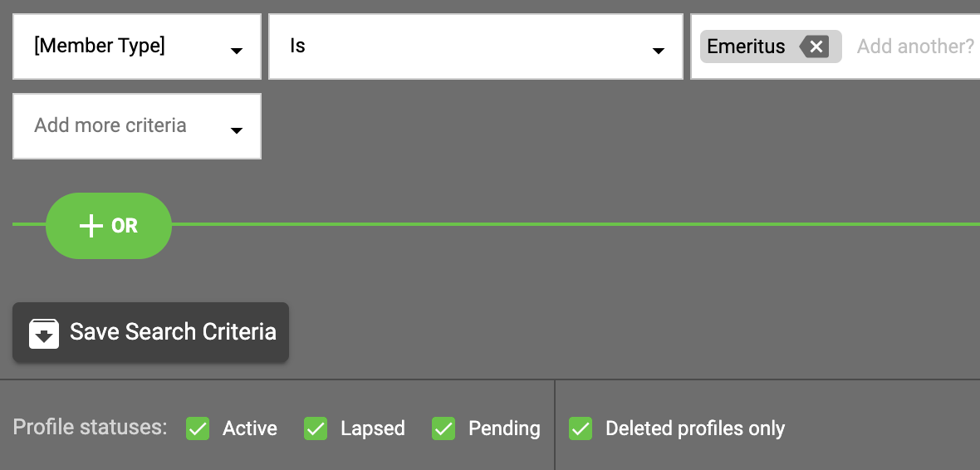Select the Emeritus value chip
The width and height of the screenshot is (980, 470).
747,47
